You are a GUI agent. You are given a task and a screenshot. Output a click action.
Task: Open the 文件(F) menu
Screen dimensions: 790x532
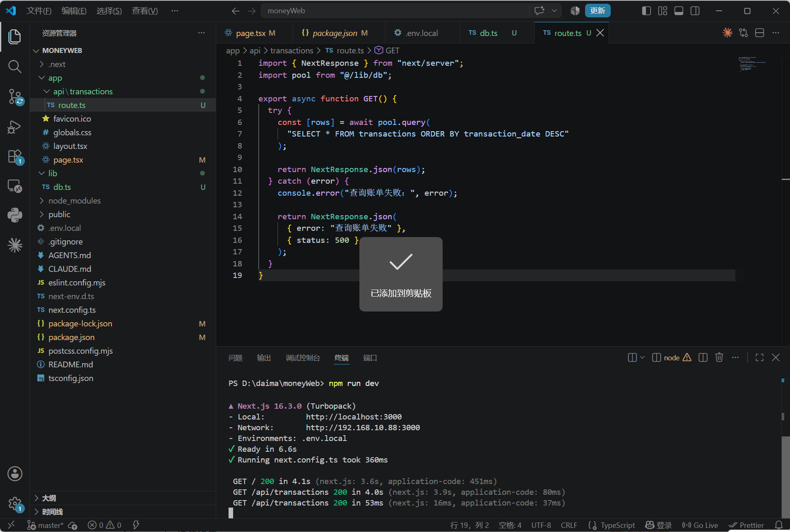coord(39,11)
